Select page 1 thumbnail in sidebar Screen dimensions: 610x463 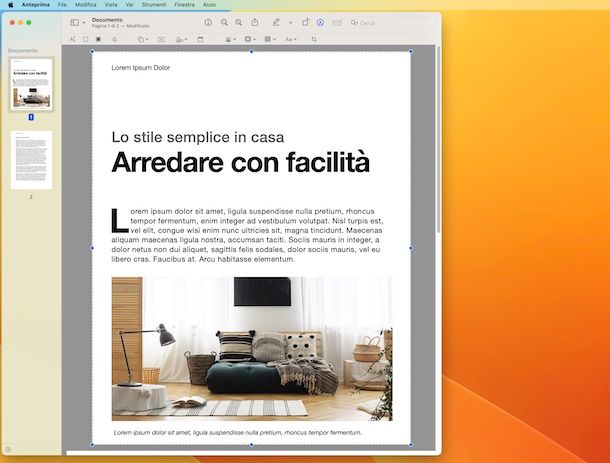click(x=31, y=84)
